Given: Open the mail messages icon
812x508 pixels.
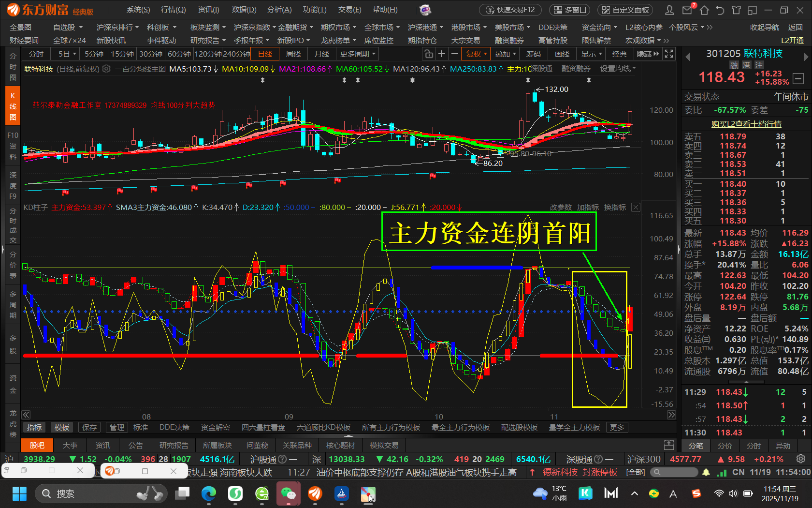Looking at the screenshot, I should (x=687, y=10).
